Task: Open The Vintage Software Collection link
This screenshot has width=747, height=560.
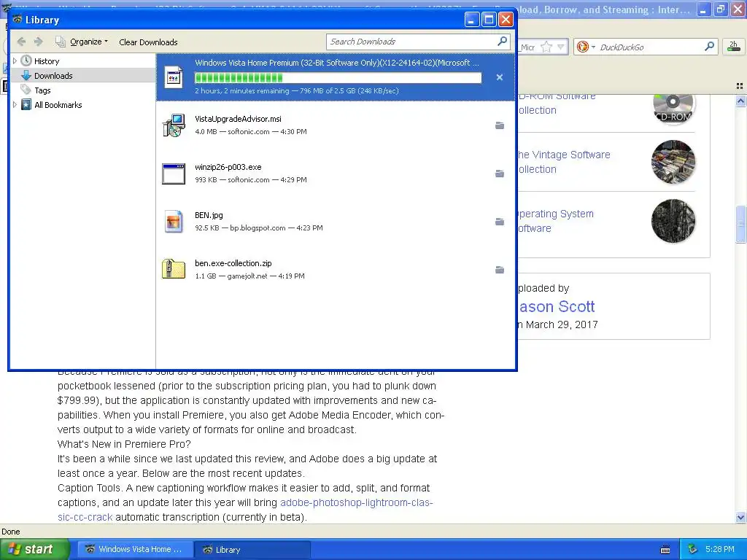Action: coord(564,162)
